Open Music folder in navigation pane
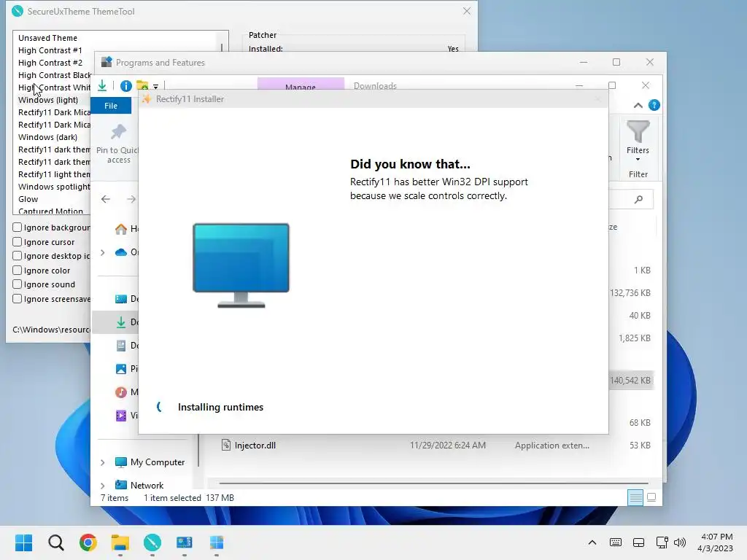 click(x=127, y=392)
